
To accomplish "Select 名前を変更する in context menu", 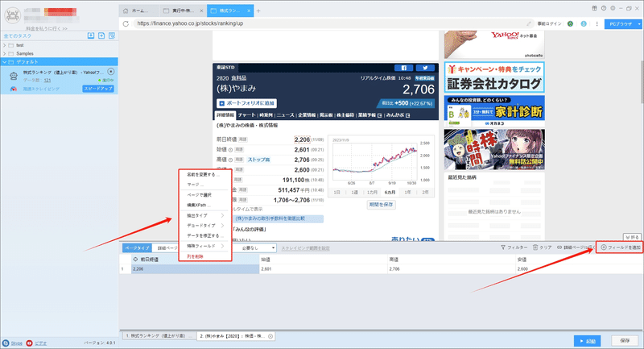I will coord(205,174).
